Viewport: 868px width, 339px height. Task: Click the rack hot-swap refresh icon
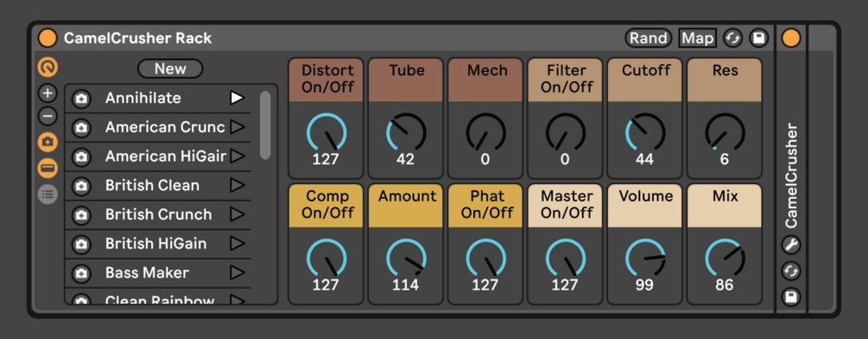[733, 38]
